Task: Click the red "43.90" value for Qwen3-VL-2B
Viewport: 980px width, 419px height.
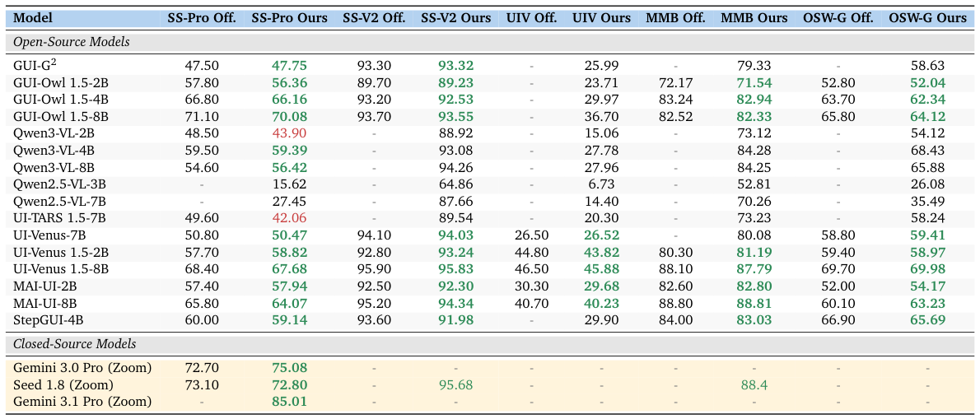Action: click(289, 133)
